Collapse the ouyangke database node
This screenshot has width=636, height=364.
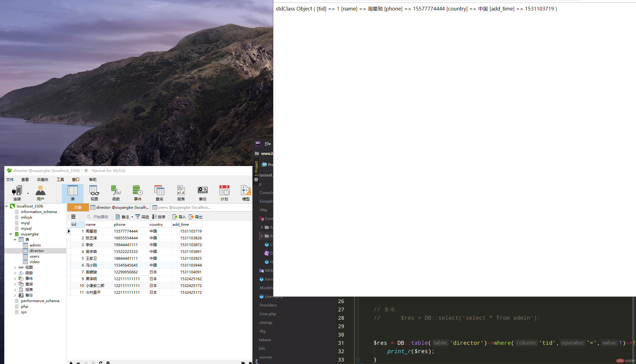pyautogui.click(x=11, y=234)
